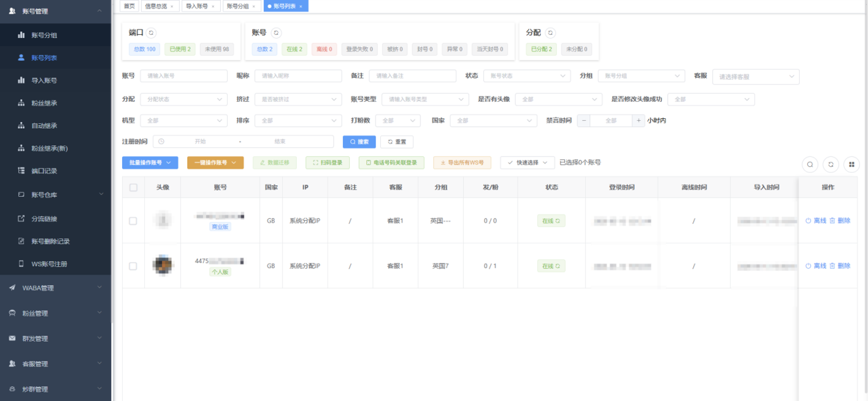868x401 pixels.
Task: Expand the 粉丝管理 sidebar menu
Action: pyautogui.click(x=55, y=313)
